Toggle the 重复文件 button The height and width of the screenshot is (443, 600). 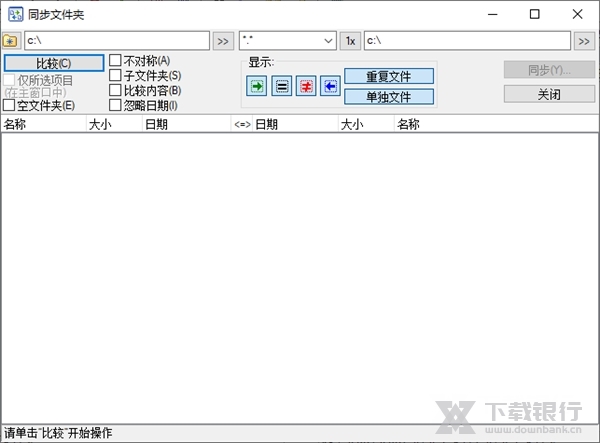[389, 76]
